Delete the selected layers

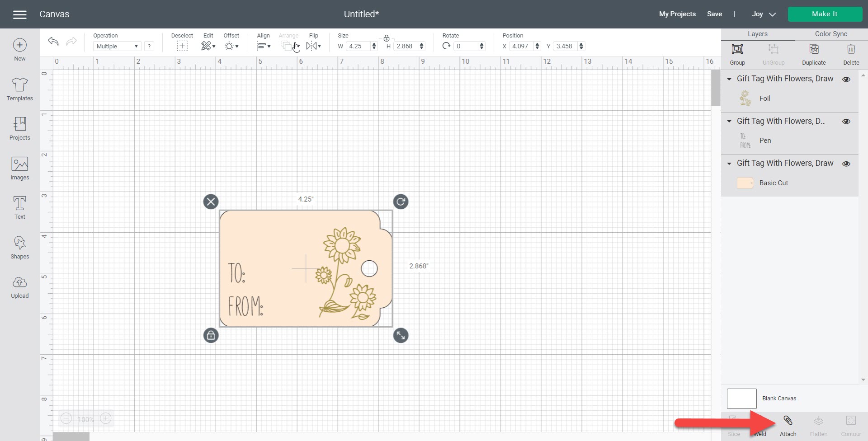tap(851, 54)
